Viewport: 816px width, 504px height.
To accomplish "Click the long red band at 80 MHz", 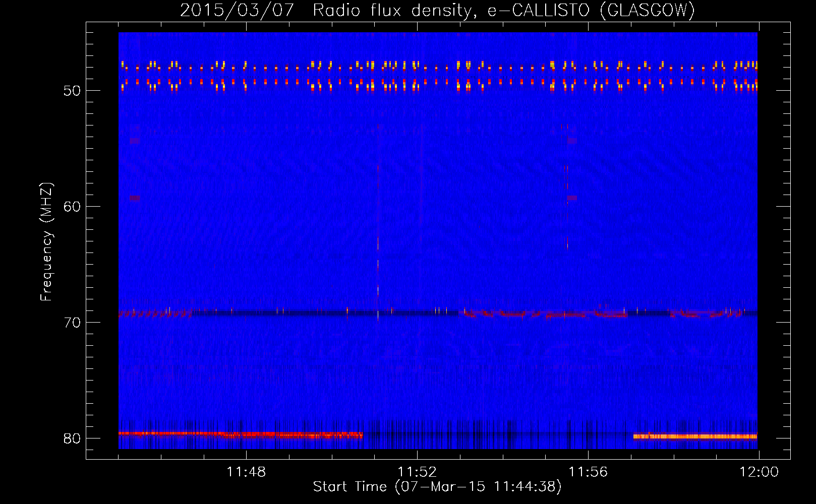I will [241, 434].
